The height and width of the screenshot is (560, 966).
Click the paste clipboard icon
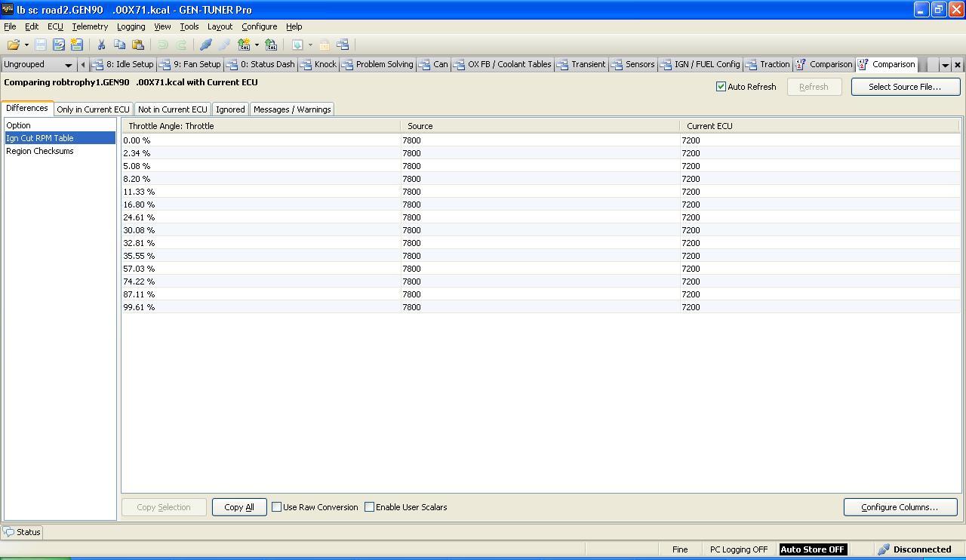[137, 45]
